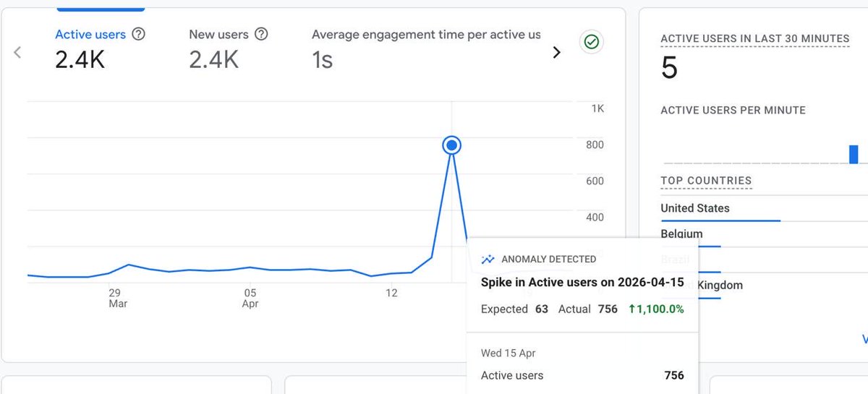Select the Active users metric tab

tap(100, 50)
